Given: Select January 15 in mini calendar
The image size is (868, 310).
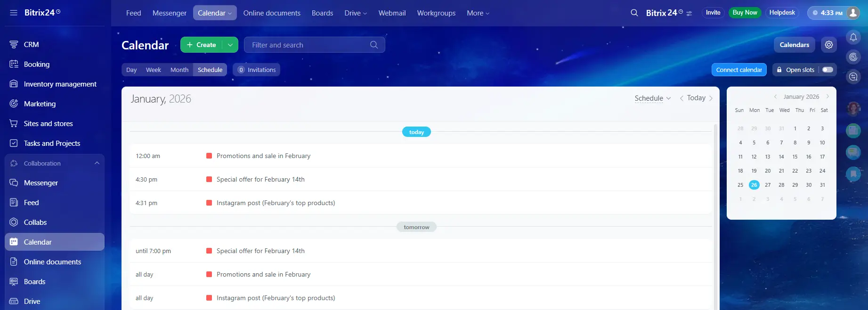Looking at the screenshot, I should (x=795, y=157).
